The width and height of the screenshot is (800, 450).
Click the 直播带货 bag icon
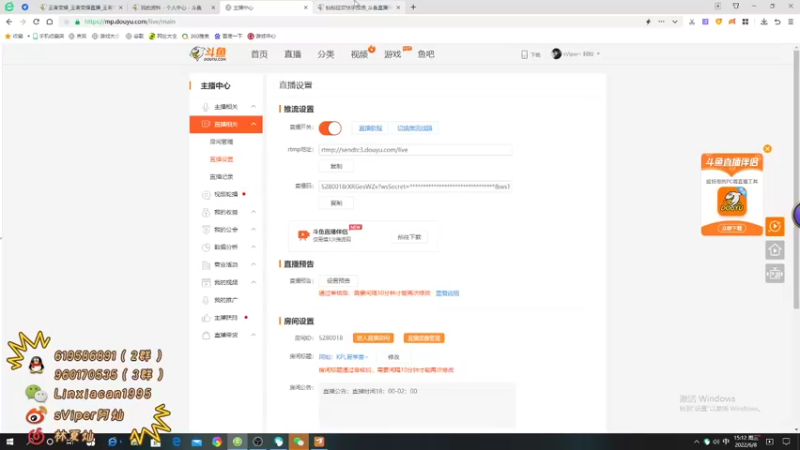[206, 335]
